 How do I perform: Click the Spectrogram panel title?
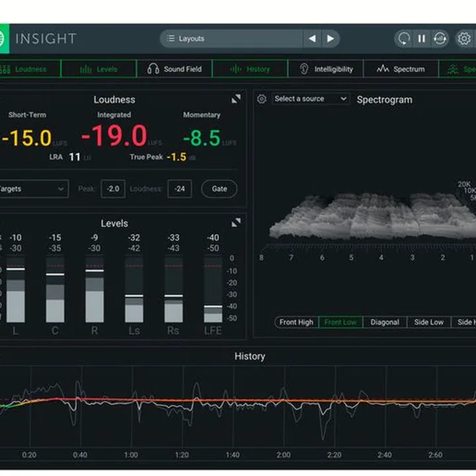(x=385, y=100)
